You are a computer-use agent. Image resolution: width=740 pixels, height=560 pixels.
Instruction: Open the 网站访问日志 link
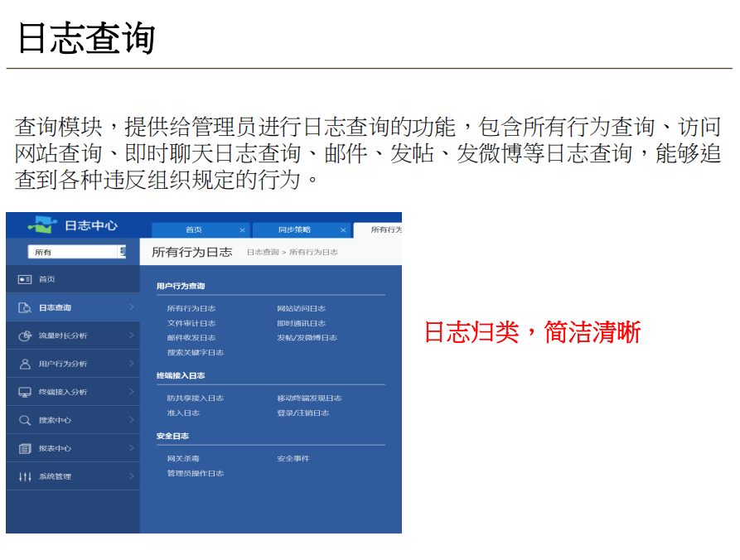(301, 308)
